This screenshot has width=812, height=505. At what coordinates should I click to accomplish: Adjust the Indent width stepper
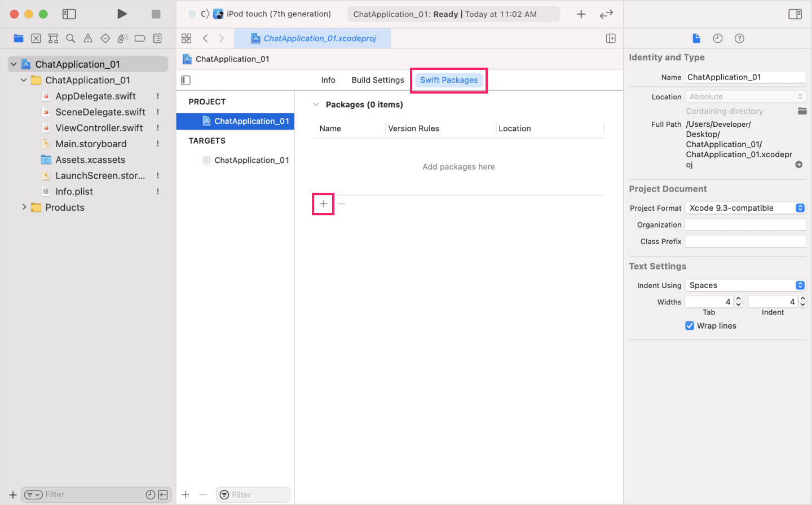[x=803, y=302]
